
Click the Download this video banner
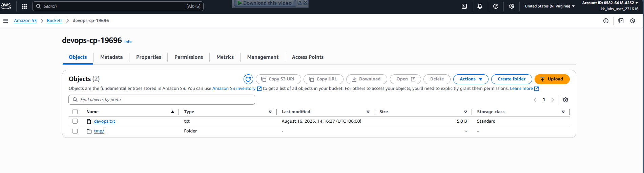pyautogui.click(x=264, y=3)
